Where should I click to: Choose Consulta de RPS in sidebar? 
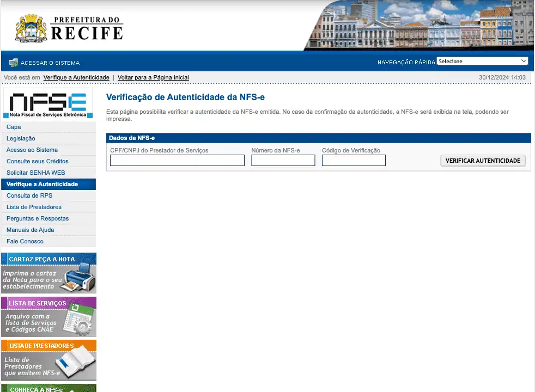tap(29, 195)
